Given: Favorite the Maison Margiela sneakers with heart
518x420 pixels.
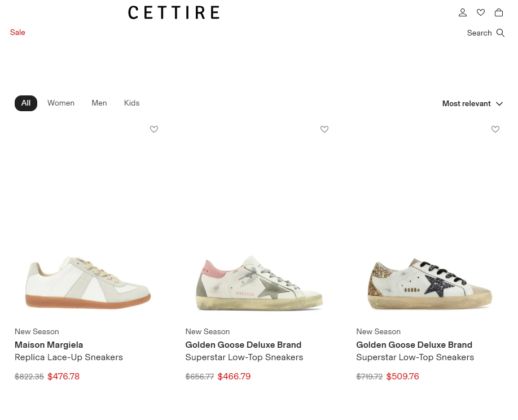Looking at the screenshot, I should point(154,129).
